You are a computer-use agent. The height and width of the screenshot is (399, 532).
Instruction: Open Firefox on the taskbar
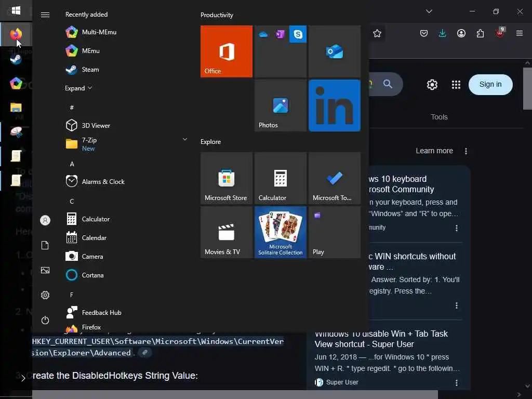[x=16, y=34]
